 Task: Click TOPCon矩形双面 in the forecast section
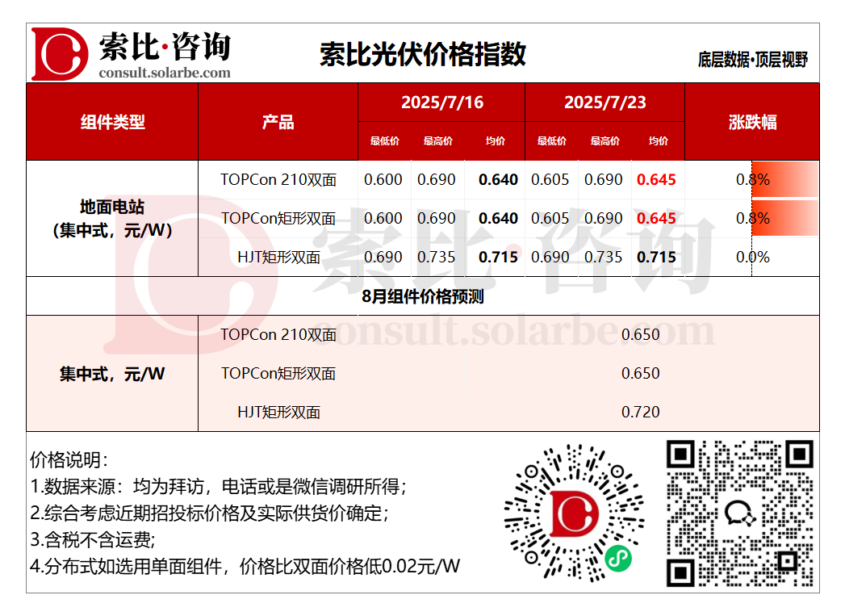coord(278,374)
